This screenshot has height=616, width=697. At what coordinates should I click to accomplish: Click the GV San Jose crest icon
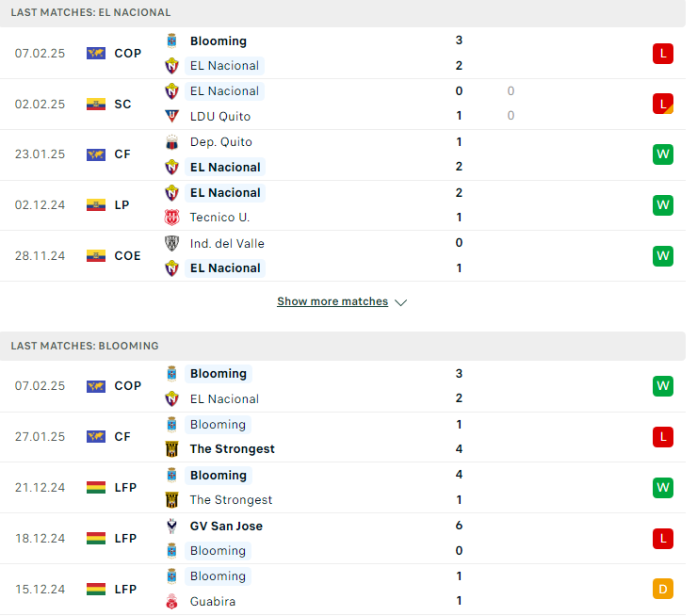pyautogui.click(x=171, y=527)
